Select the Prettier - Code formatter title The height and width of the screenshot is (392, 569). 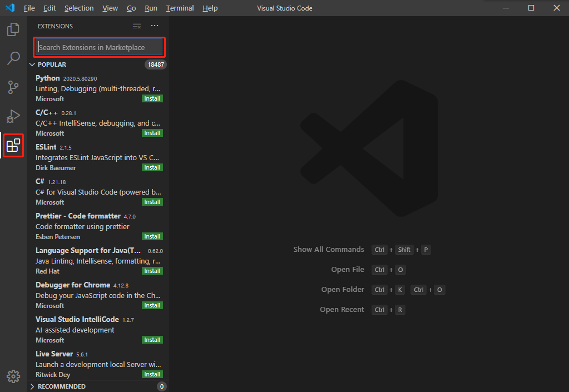point(78,216)
